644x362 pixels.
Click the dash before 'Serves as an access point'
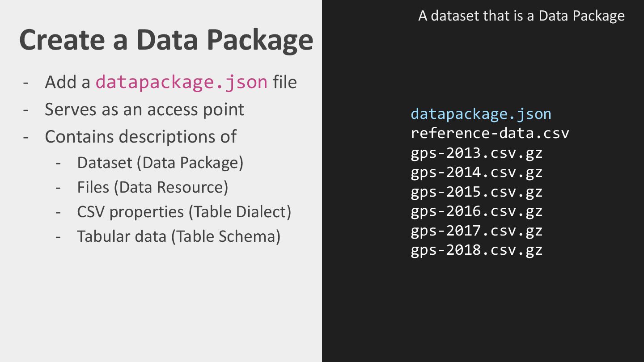pyautogui.click(x=26, y=110)
